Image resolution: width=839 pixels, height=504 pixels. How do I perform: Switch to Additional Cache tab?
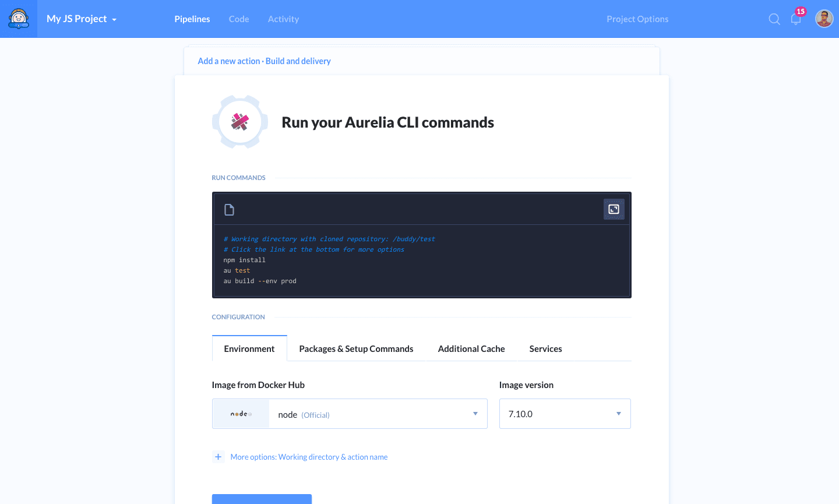(x=471, y=349)
